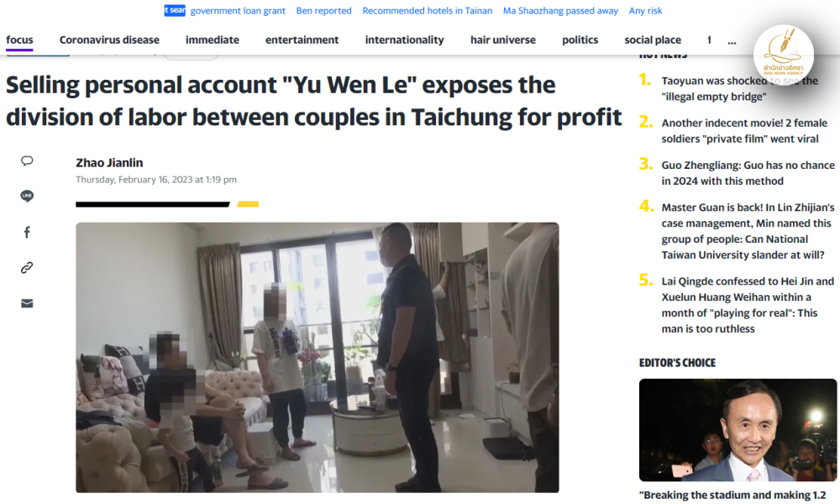
Task: Click the Isra News Agency logo
Action: point(783,55)
